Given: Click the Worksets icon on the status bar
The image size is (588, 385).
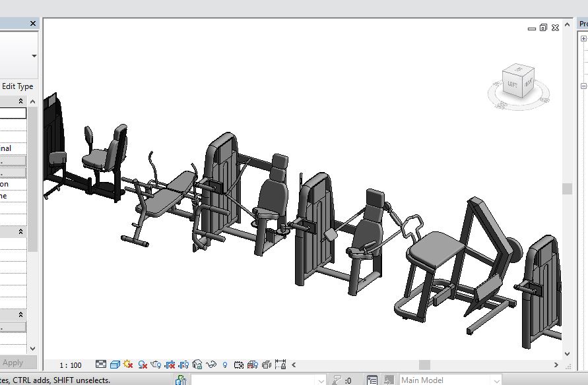Looking at the screenshot, I should (x=180, y=380).
